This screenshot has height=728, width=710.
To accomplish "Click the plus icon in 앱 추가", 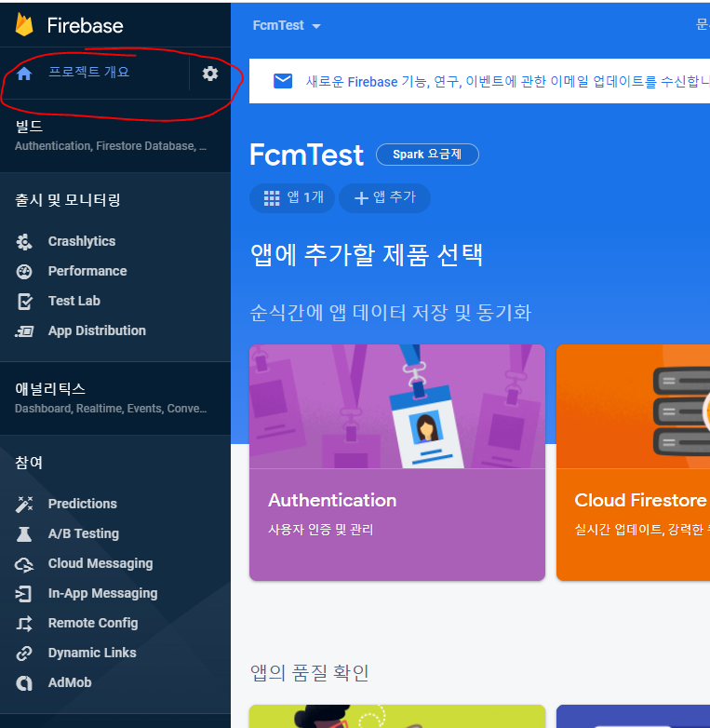I will 361,198.
